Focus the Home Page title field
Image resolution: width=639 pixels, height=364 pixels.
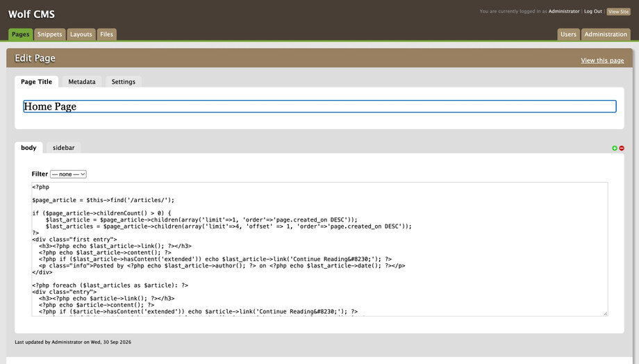tap(319, 106)
